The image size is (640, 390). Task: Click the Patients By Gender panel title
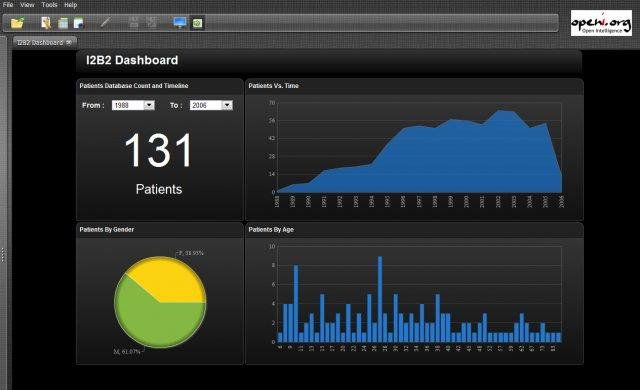tap(107, 230)
